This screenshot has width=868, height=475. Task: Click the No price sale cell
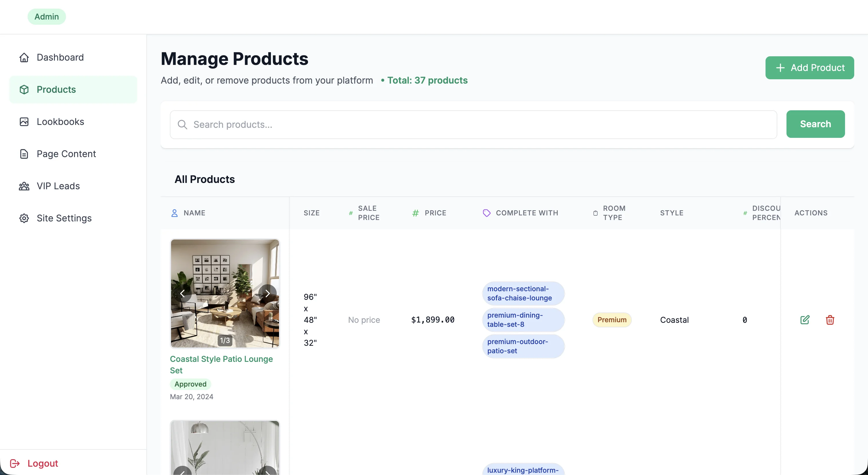(364, 320)
